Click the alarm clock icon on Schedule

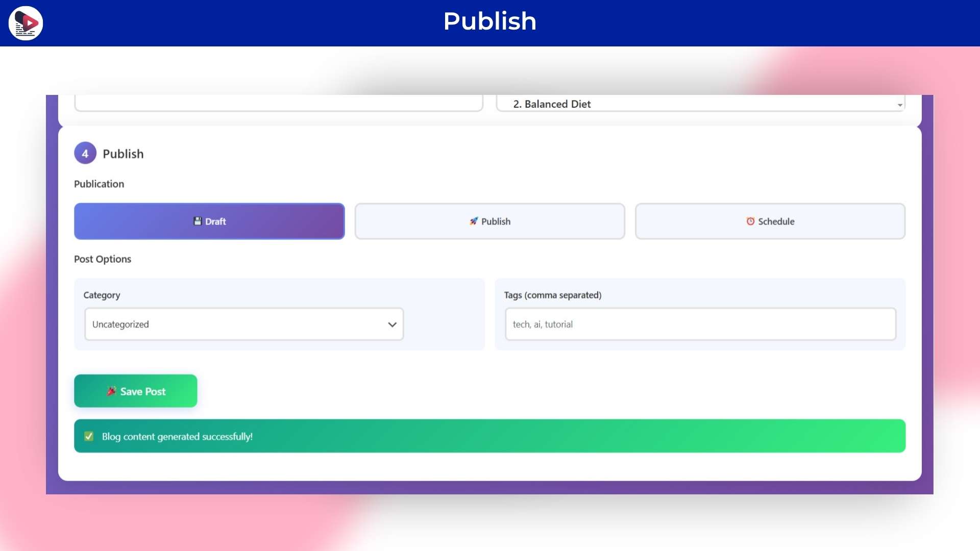[750, 221]
